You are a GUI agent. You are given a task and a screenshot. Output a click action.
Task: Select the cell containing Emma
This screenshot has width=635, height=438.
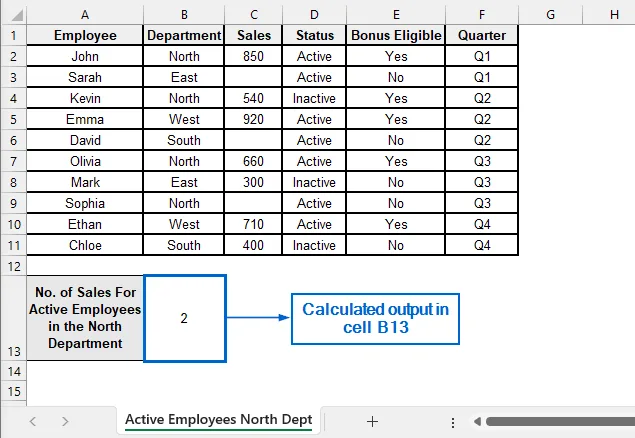click(85, 119)
